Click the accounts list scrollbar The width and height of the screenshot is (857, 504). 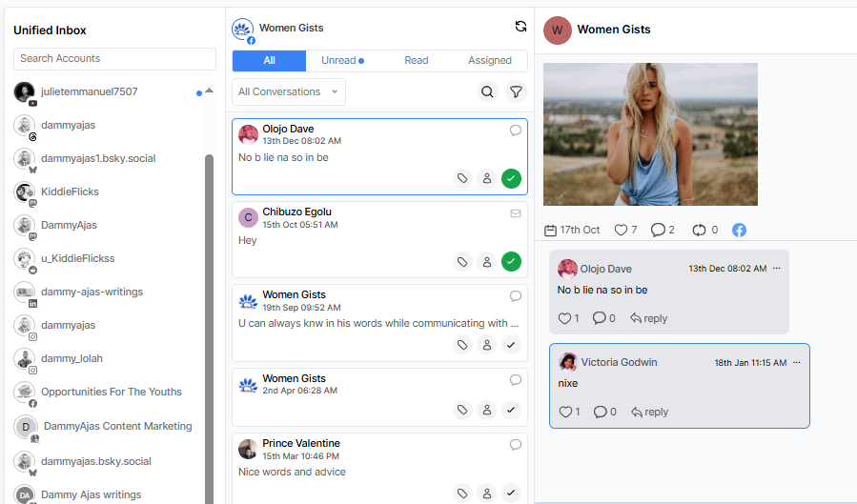(x=209, y=286)
